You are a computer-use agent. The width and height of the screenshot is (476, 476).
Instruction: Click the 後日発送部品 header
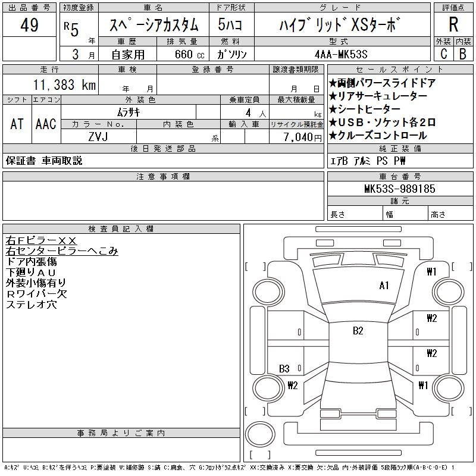coord(163,148)
